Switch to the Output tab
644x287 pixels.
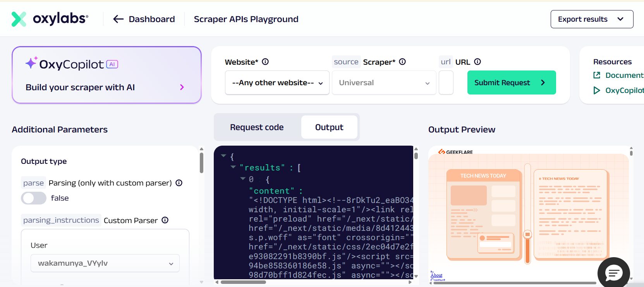click(329, 127)
